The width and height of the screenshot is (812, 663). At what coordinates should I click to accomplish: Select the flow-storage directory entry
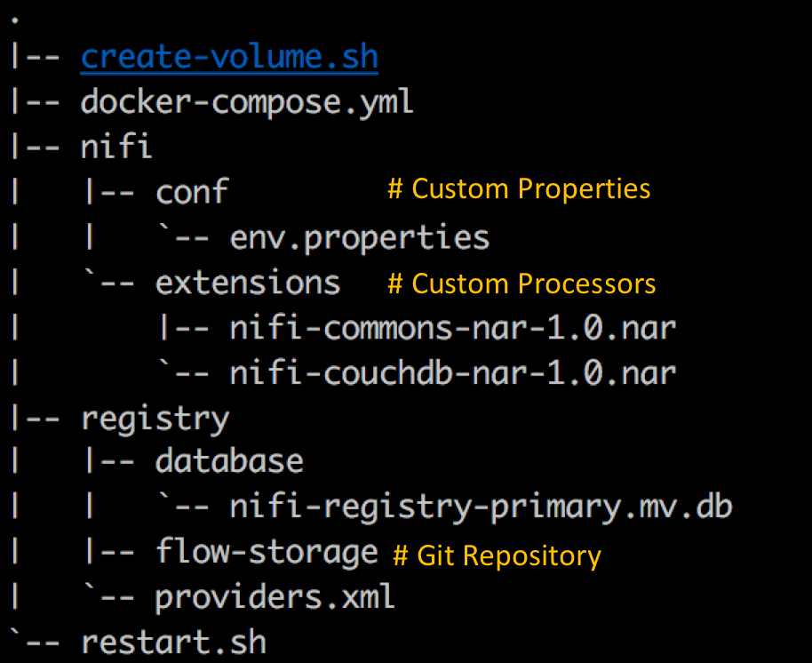267,553
